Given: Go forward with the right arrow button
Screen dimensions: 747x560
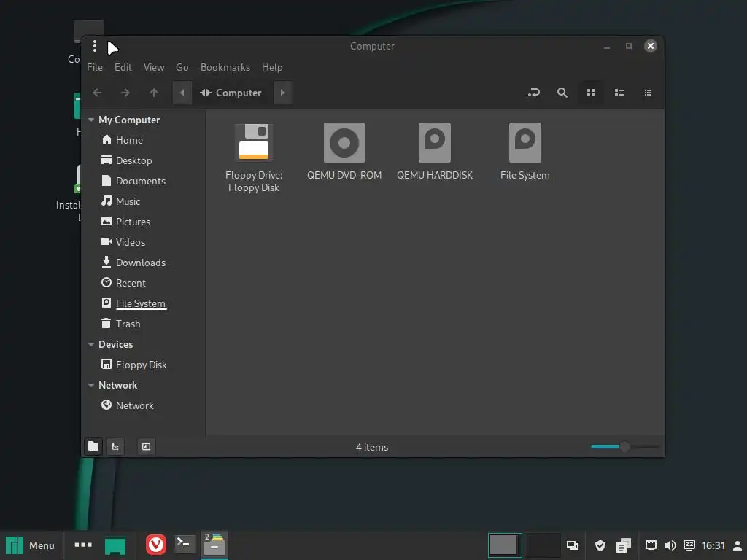Looking at the screenshot, I should pos(125,93).
